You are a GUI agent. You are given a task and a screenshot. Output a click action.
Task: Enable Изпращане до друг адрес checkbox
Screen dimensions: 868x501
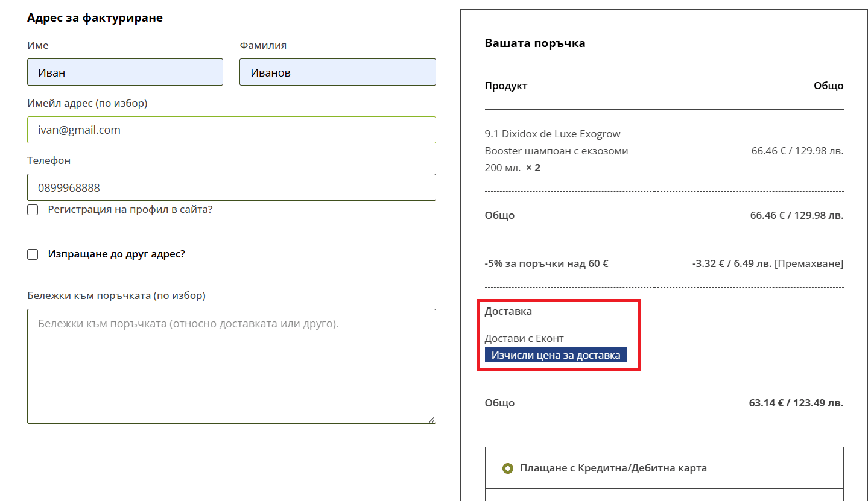tap(33, 254)
